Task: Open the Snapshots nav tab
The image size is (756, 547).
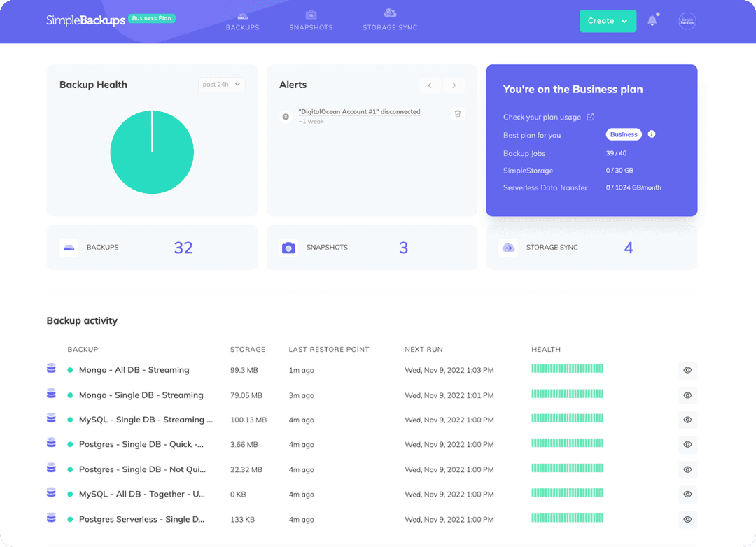Action: [311, 21]
